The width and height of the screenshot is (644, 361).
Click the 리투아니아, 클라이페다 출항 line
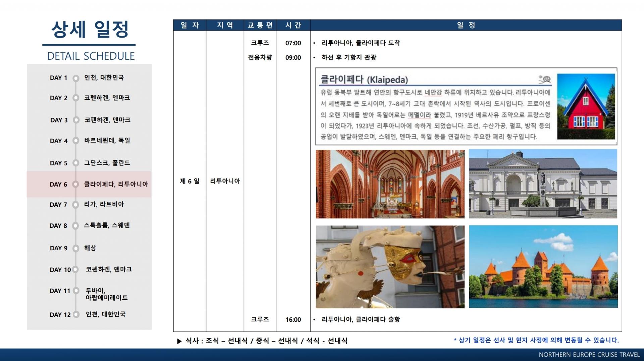361,319
